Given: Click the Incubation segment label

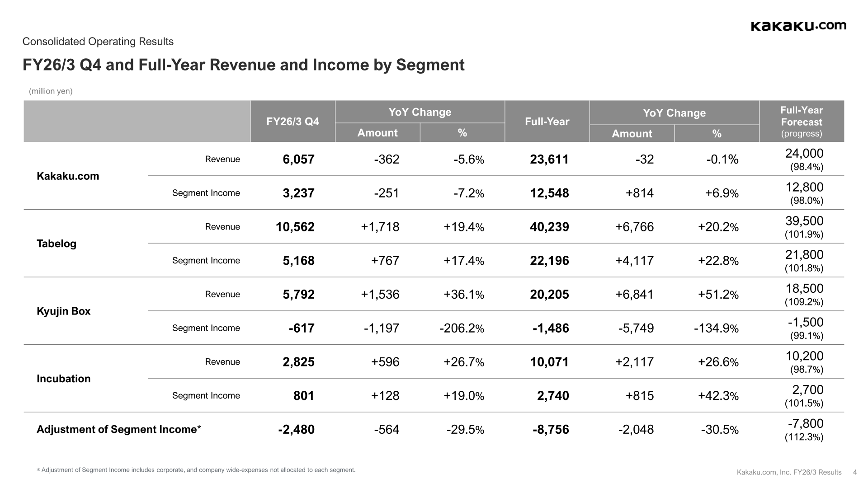Looking at the screenshot, I should click(x=63, y=379).
